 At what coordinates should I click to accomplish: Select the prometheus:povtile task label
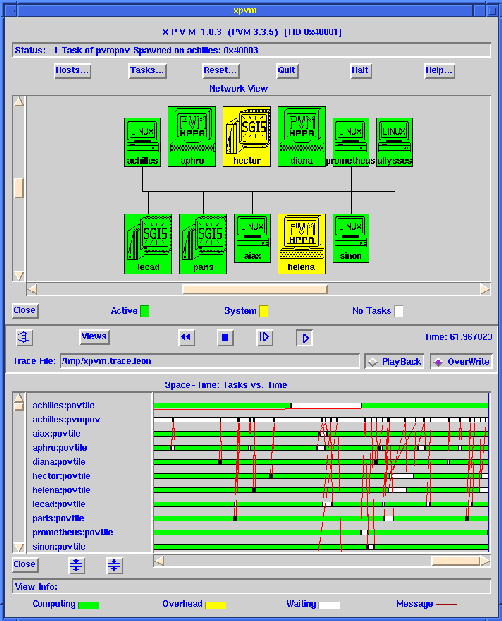click(73, 532)
